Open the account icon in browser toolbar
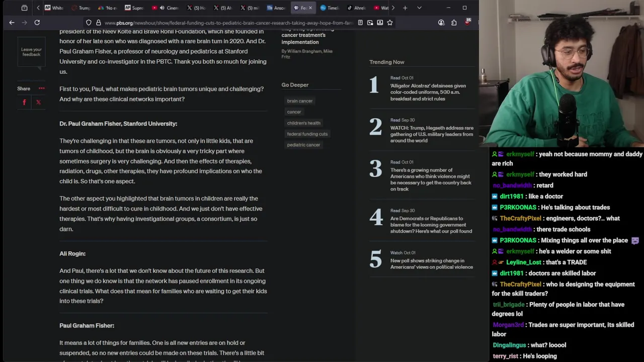 pos(441,23)
